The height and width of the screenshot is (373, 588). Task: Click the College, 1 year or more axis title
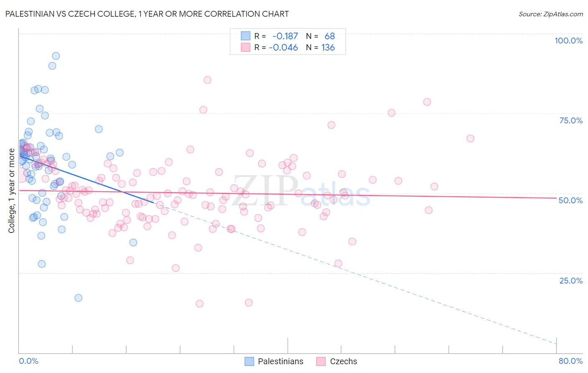[x=11, y=191]
